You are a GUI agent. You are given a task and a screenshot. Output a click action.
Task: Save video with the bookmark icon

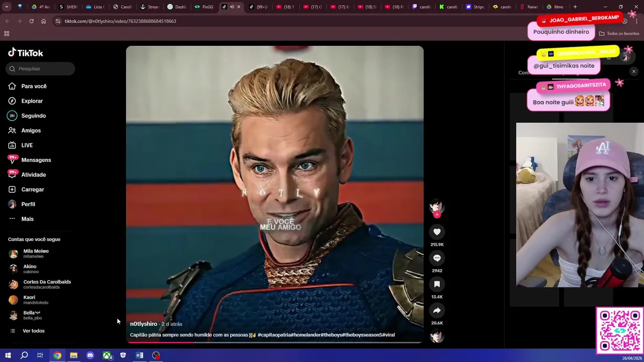pyautogui.click(x=437, y=284)
